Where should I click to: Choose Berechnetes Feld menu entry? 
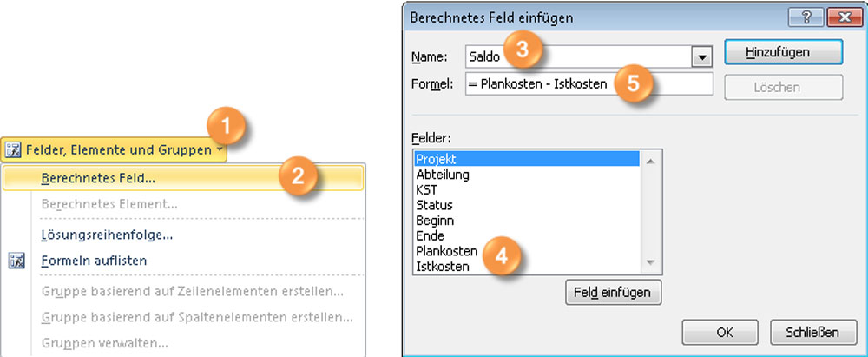point(98,177)
